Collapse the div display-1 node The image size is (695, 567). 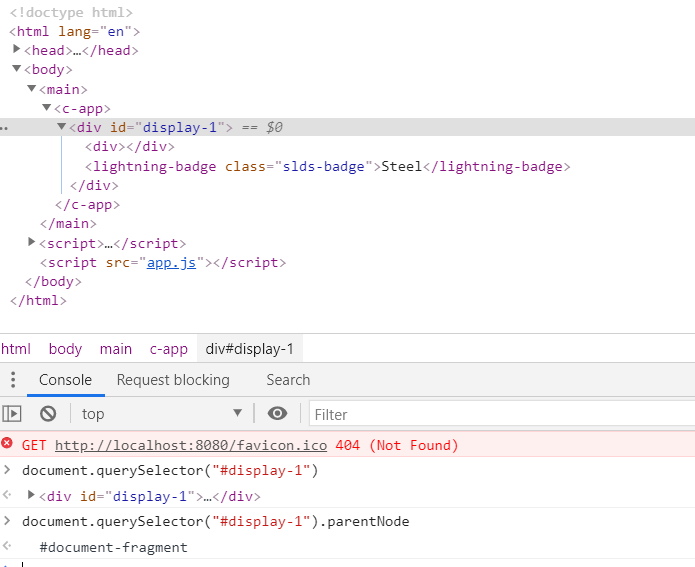[x=62, y=126]
